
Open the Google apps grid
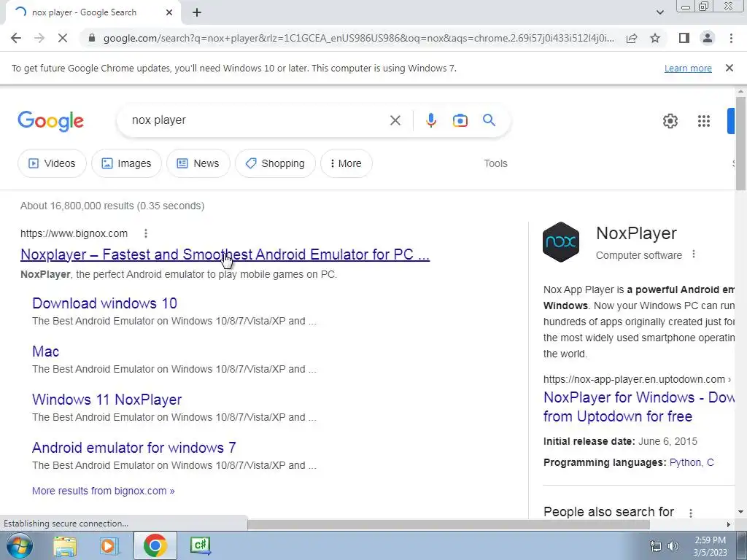704,121
